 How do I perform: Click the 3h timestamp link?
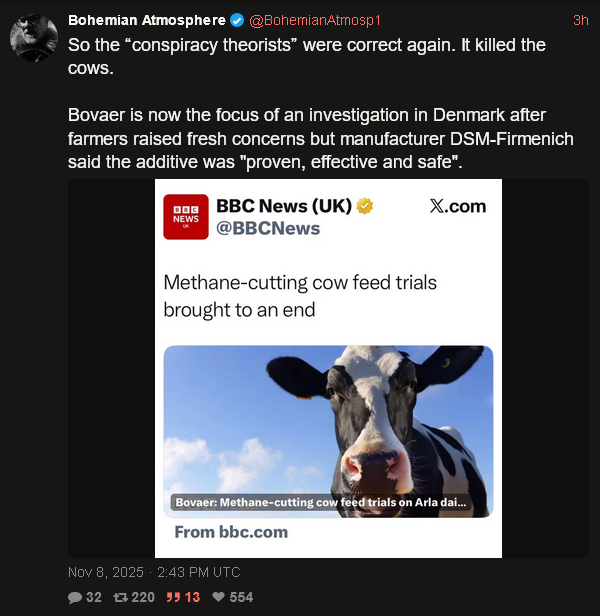[580, 20]
